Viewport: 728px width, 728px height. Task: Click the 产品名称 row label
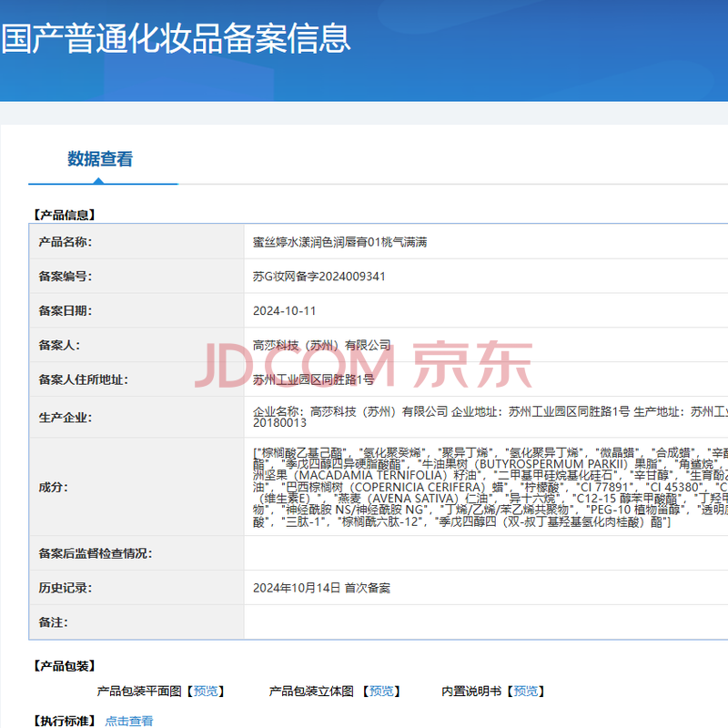(x=66, y=242)
